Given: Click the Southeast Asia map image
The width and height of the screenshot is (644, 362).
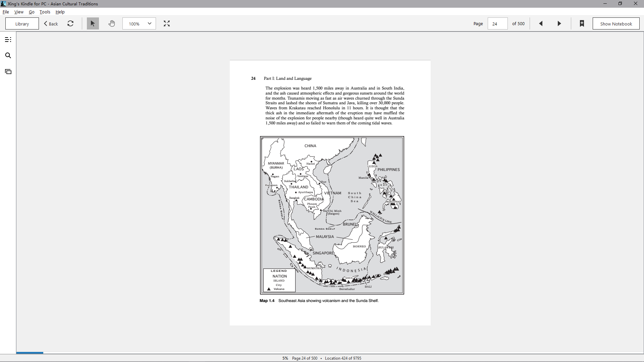Looking at the screenshot, I should pos(332,215).
